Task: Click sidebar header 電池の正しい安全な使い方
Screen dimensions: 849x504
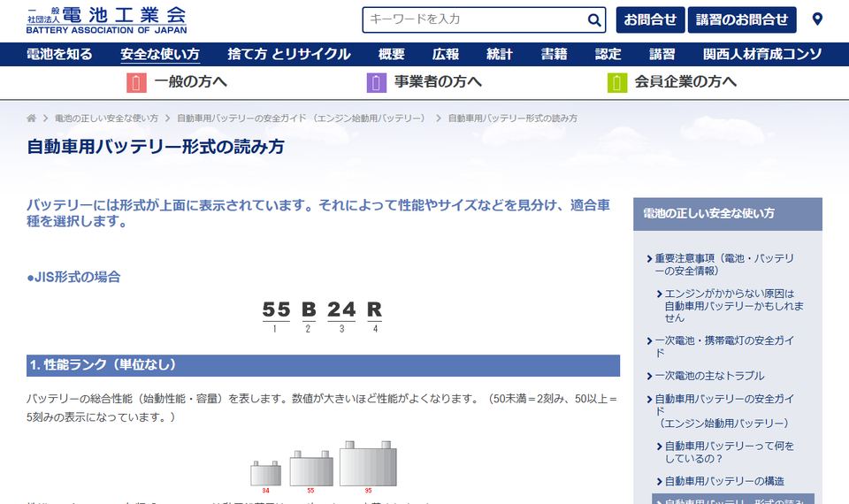Action: [x=728, y=214]
